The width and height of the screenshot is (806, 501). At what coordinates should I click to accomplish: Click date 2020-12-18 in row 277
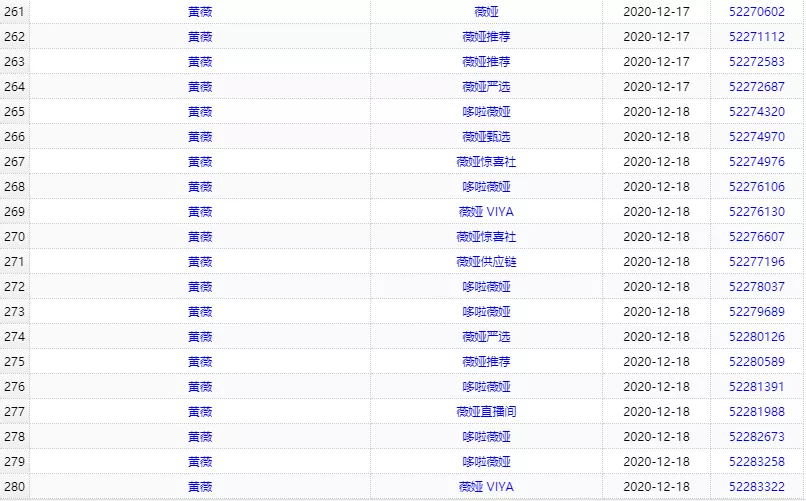(x=656, y=412)
